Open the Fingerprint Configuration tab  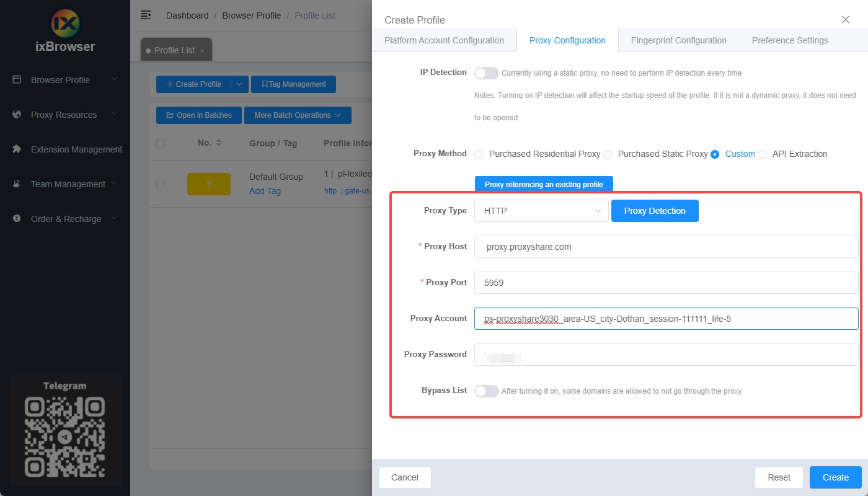pos(679,40)
